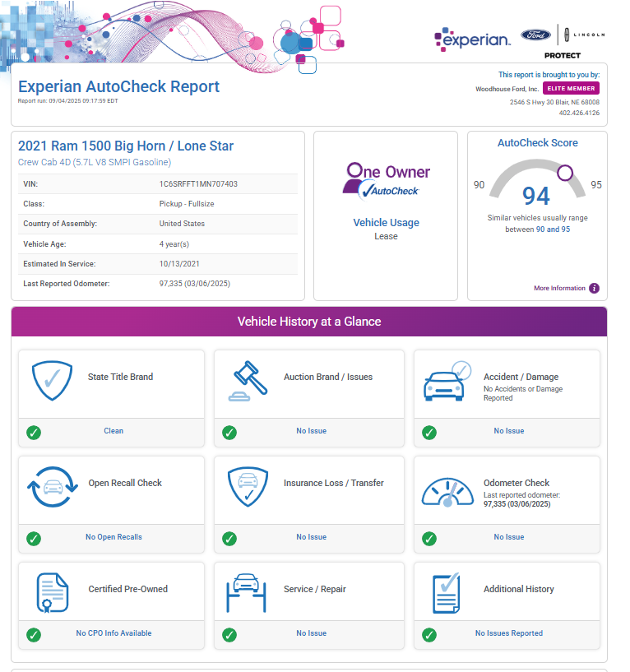
Task: Open the More Information info icon
Action: coord(594,289)
